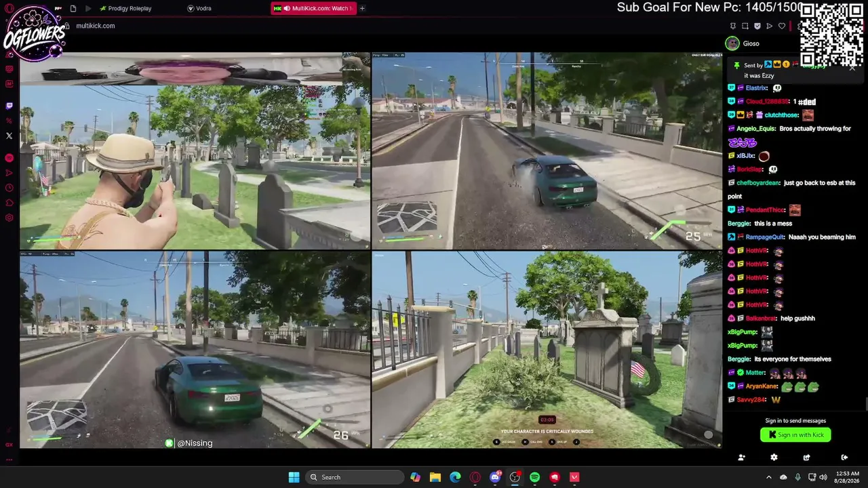Viewport: 868px width, 488px height.
Task: Open a new browser tab with plus button
Action: point(362,8)
